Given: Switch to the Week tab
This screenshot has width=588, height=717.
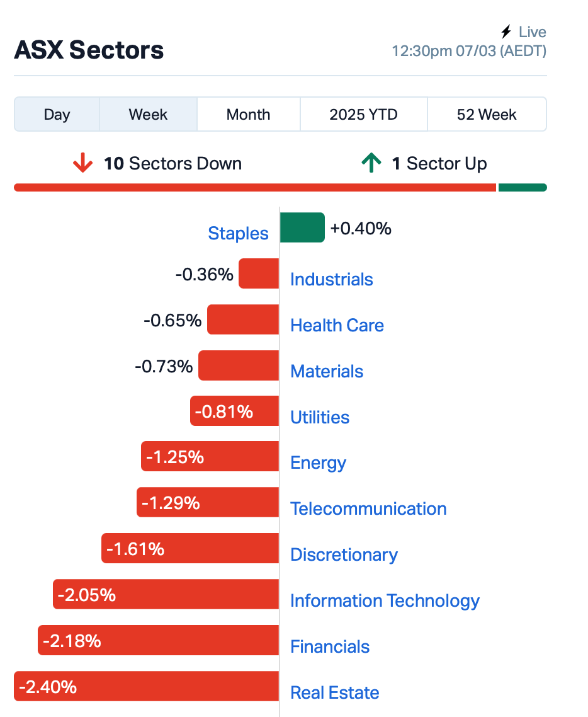Looking at the screenshot, I should coord(148,114).
